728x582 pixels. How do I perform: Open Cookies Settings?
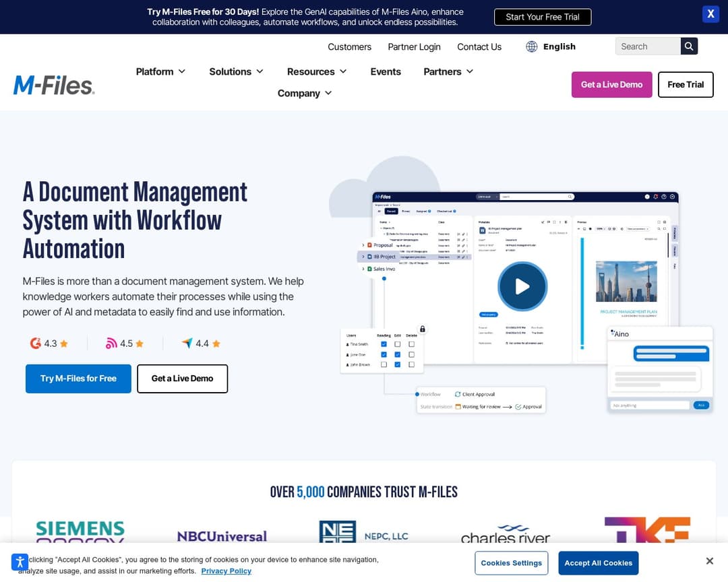pyautogui.click(x=511, y=563)
